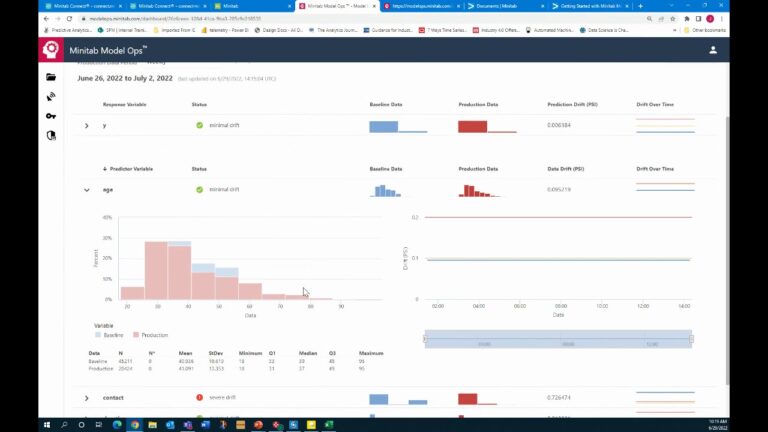Click the contact drift value 0.726474
This screenshot has width=768, height=432.
tap(558, 398)
